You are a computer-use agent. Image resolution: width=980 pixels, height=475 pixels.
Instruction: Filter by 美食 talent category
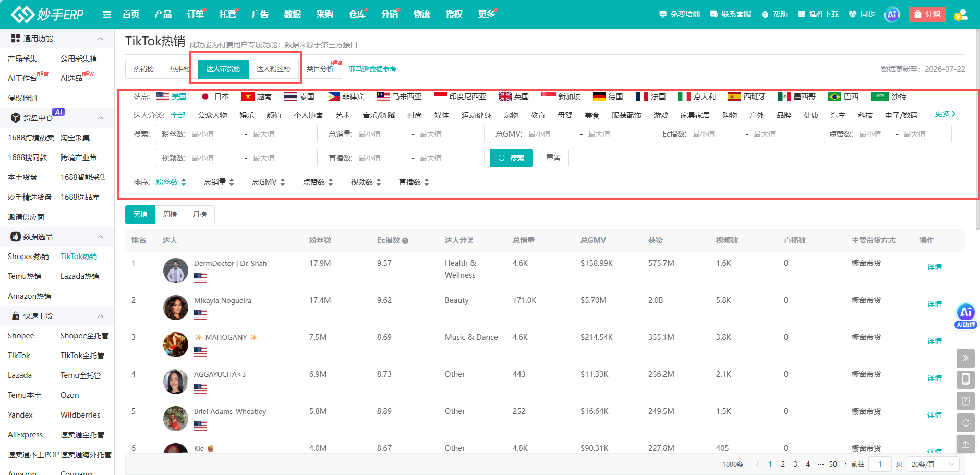592,115
